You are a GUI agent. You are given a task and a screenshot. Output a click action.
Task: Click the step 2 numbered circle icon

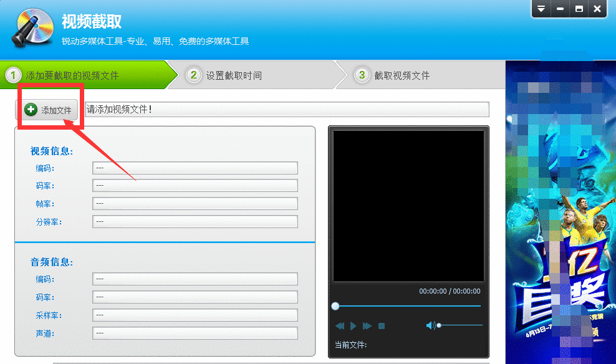[x=193, y=74]
